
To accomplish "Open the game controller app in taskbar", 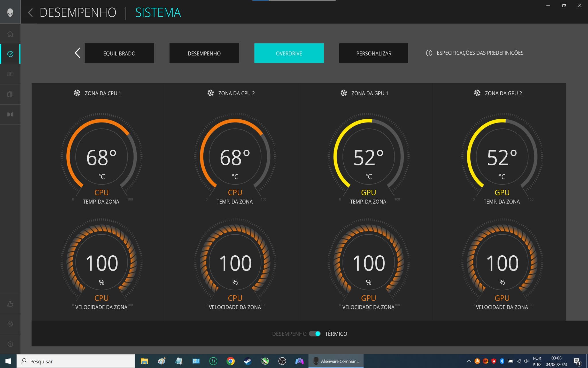I will point(299,361).
